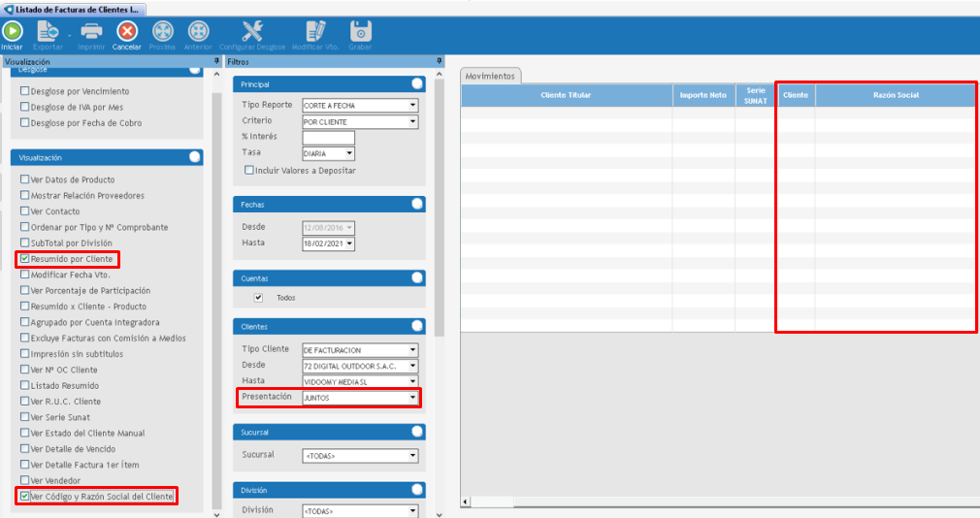The width and height of the screenshot is (980, 518).
Task: Open Configurar Desglose tools icon
Action: tap(252, 31)
